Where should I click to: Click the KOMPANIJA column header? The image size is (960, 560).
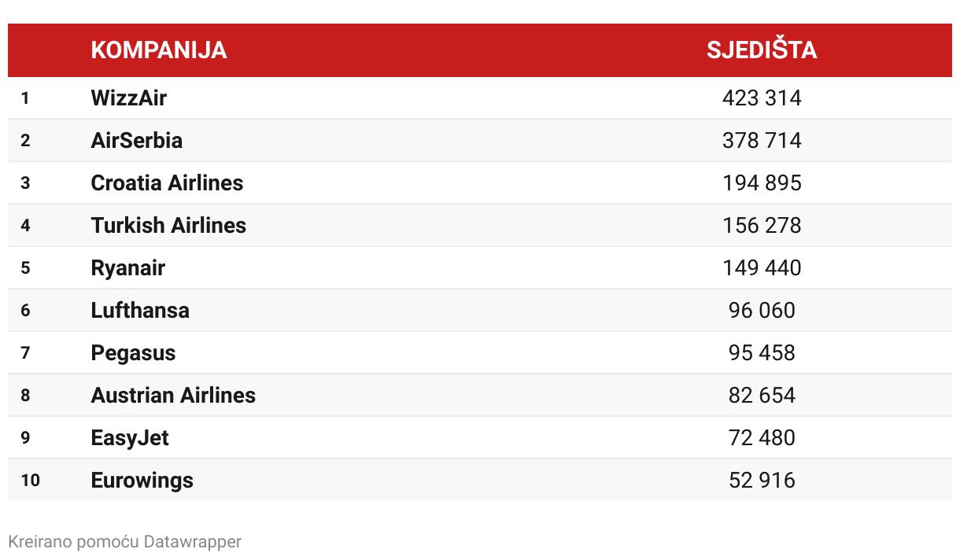(159, 50)
